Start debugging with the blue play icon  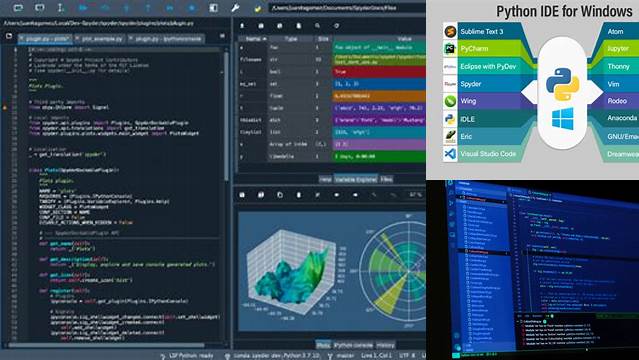click(83, 7)
